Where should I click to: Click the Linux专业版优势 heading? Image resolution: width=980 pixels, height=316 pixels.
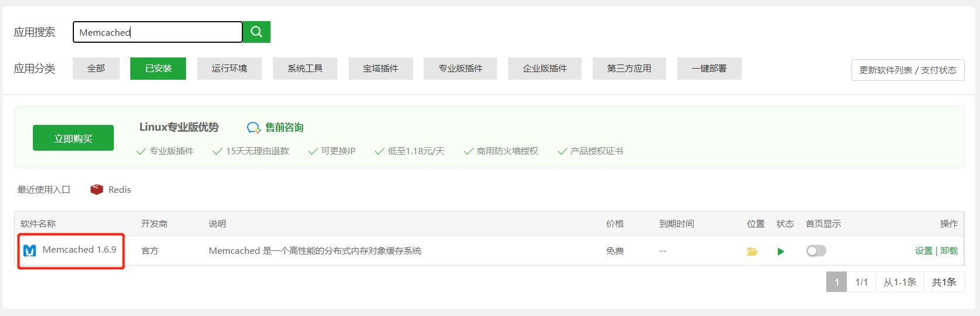coord(179,127)
